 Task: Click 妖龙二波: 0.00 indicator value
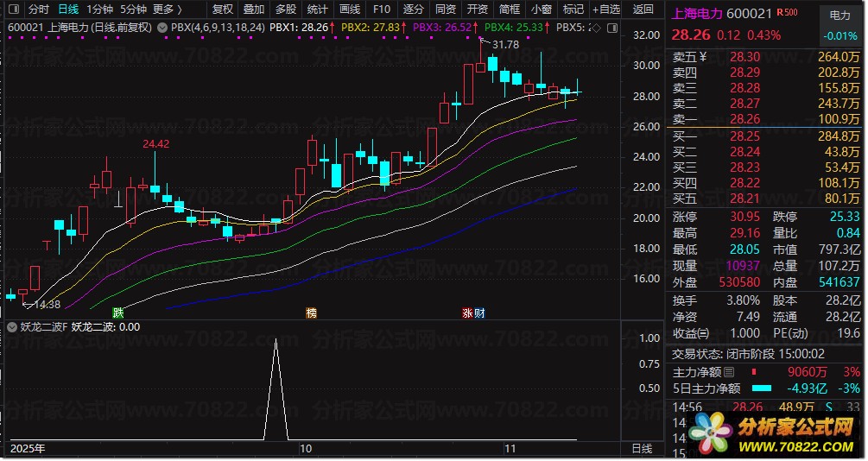[x=105, y=327]
